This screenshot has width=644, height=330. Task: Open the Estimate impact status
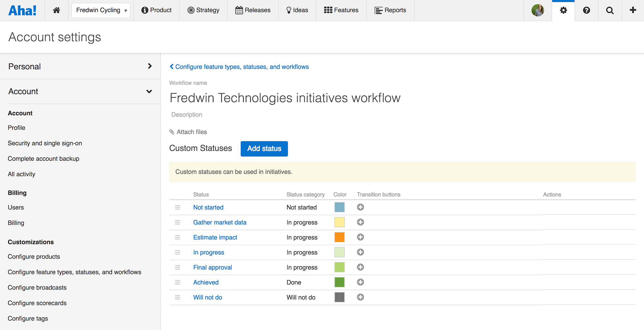pos(215,237)
